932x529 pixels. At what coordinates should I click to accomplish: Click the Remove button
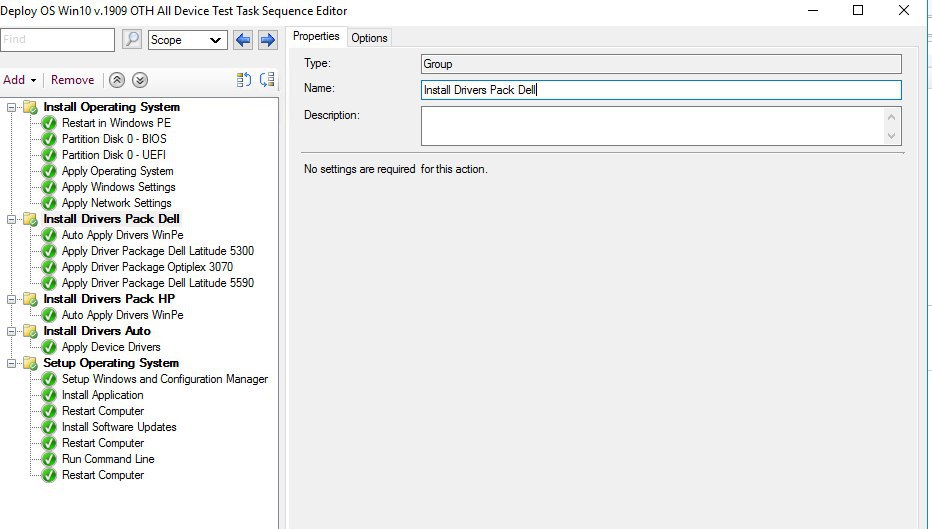point(73,80)
